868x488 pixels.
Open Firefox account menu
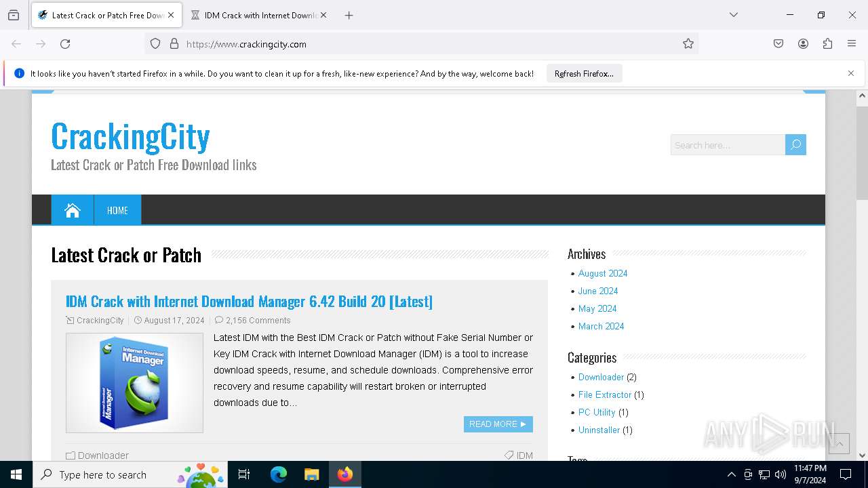pyautogui.click(x=803, y=44)
